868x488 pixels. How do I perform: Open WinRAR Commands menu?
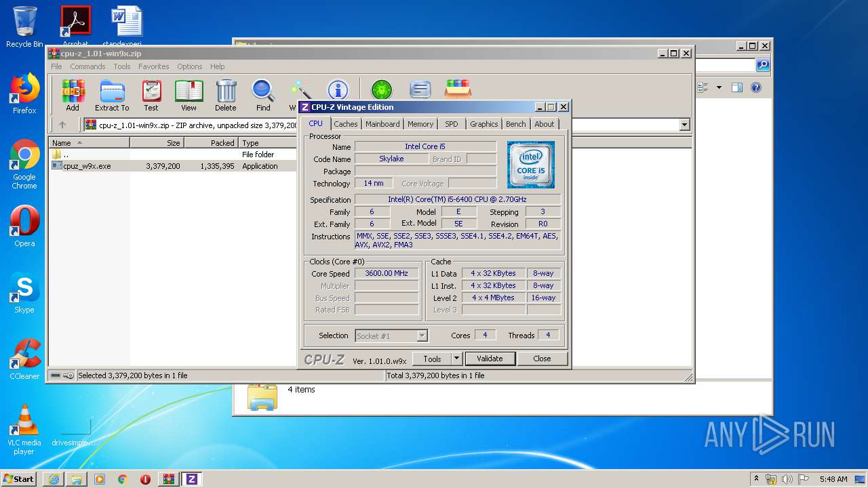click(87, 66)
